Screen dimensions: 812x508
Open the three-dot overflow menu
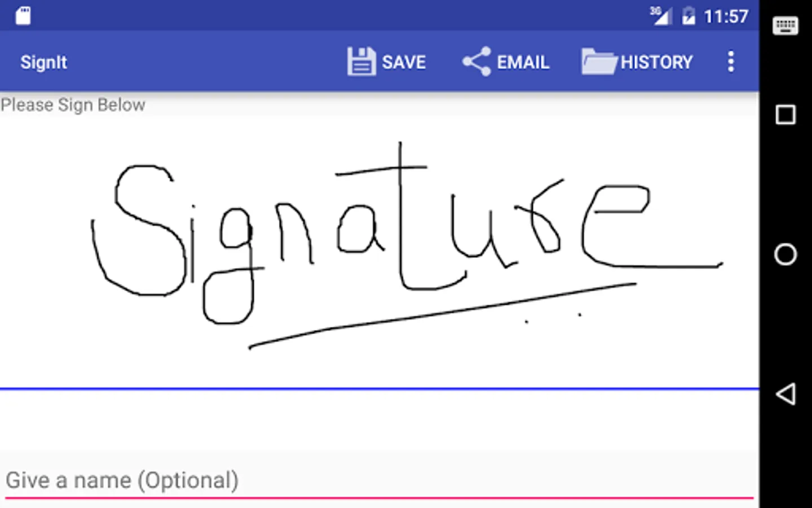pyautogui.click(x=731, y=62)
